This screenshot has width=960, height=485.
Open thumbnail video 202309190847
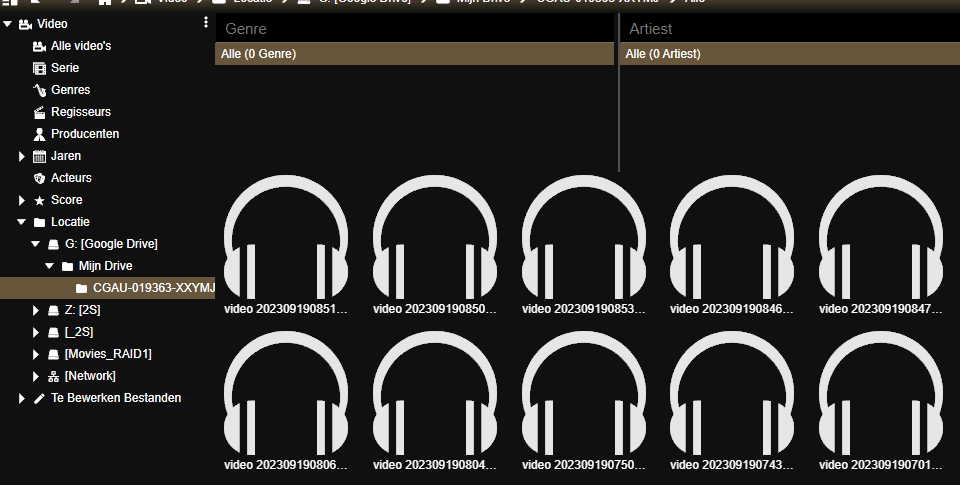point(881,238)
